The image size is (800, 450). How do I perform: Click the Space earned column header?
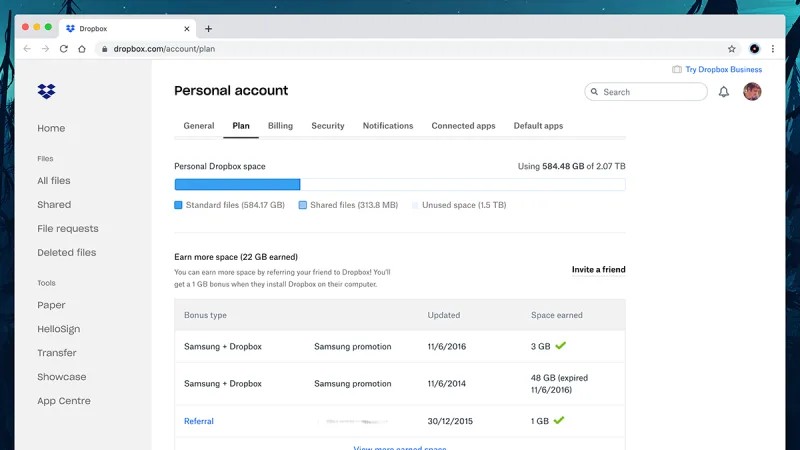(557, 315)
